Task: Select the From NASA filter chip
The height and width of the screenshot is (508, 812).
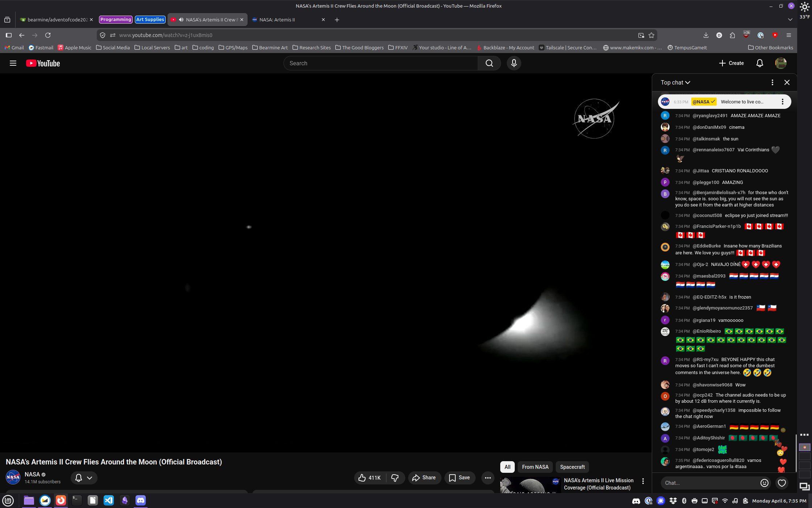Action: (535, 467)
